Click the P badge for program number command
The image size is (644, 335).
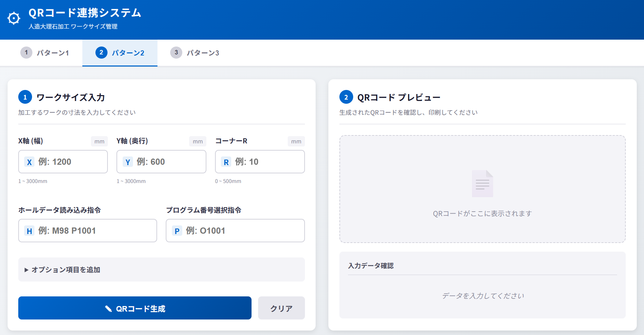pyautogui.click(x=177, y=231)
